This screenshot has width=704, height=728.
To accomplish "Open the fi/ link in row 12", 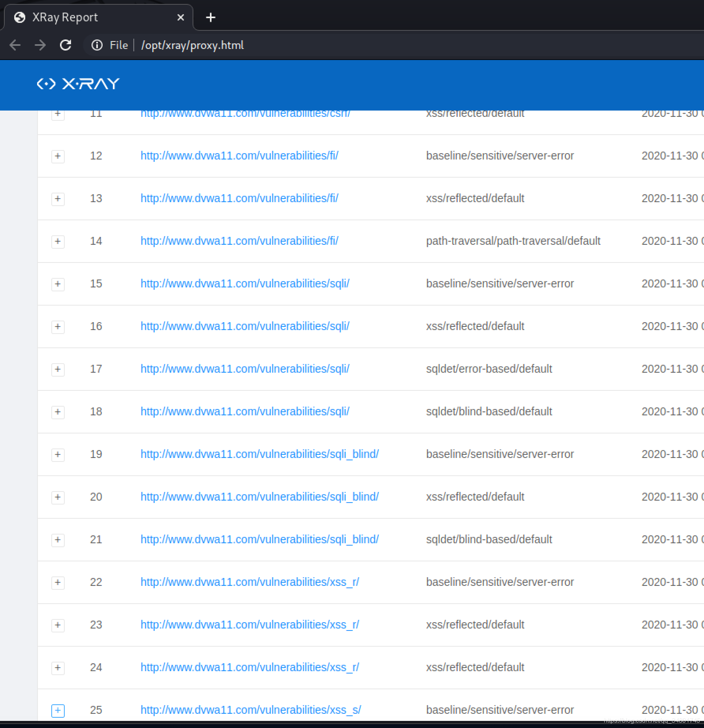I will [239, 156].
